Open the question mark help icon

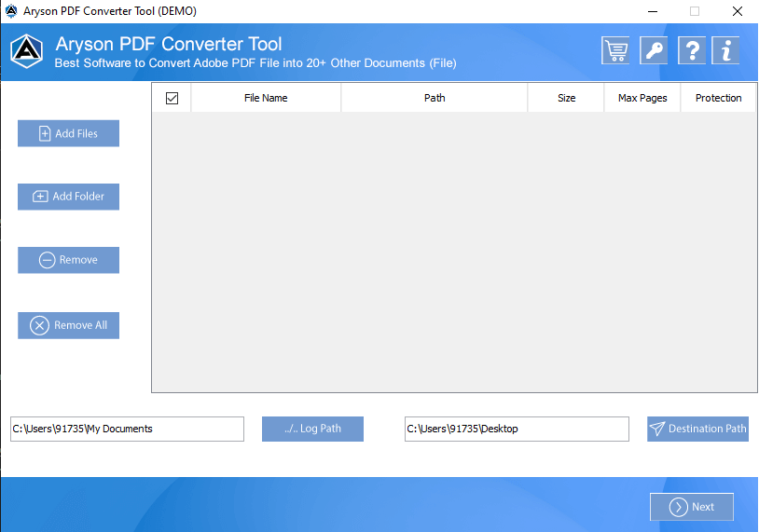[692, 50]
